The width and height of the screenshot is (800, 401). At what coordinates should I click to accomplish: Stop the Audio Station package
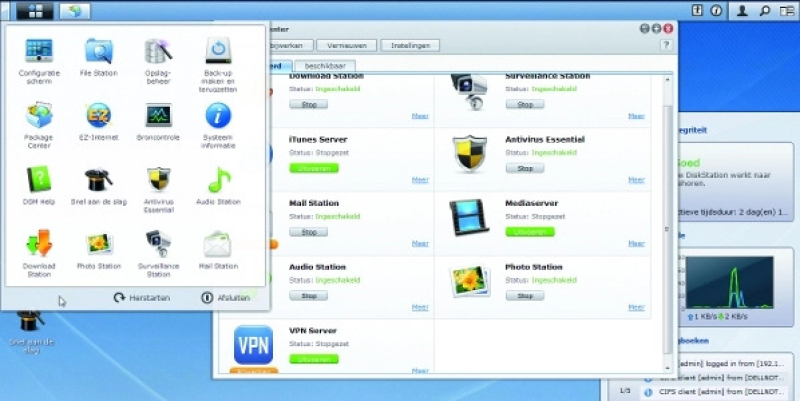tap(309, 295)
